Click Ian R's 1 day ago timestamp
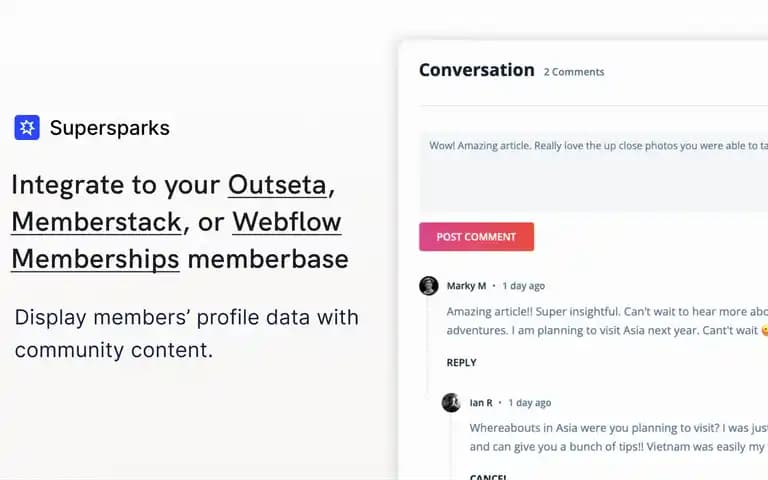 point(529,403)
